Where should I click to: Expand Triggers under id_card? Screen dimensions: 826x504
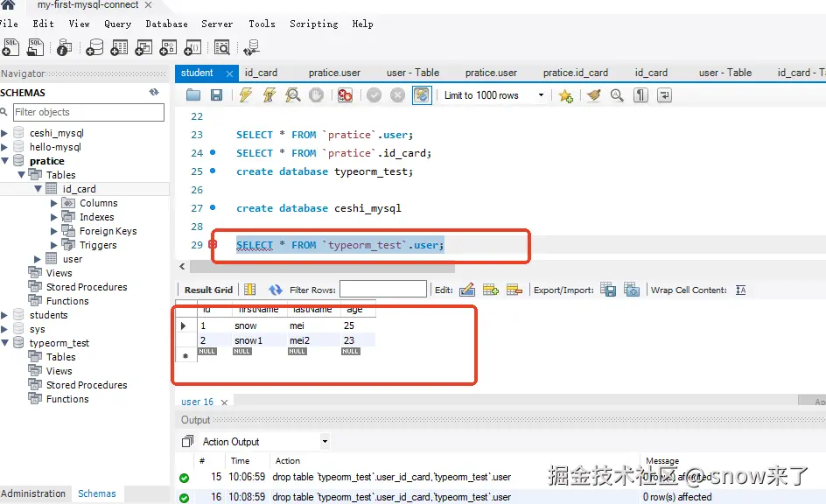(x=53, y=245)
